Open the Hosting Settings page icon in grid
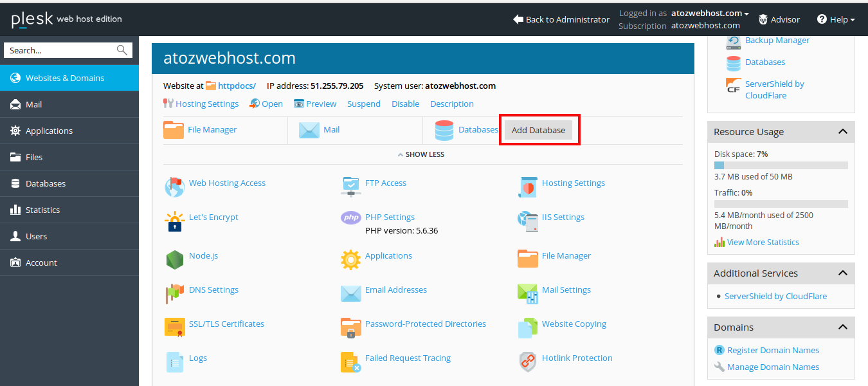This screenshot has height=386, width=868. tap(528, 187)
